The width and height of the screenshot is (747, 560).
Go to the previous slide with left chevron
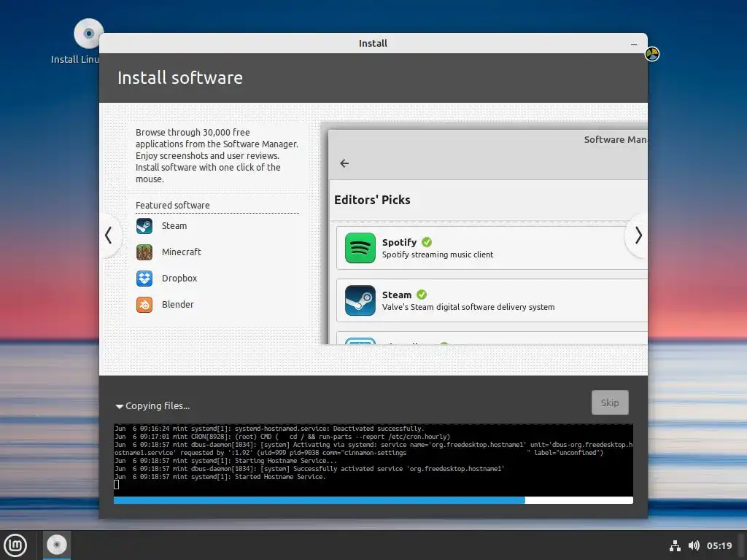109,236
